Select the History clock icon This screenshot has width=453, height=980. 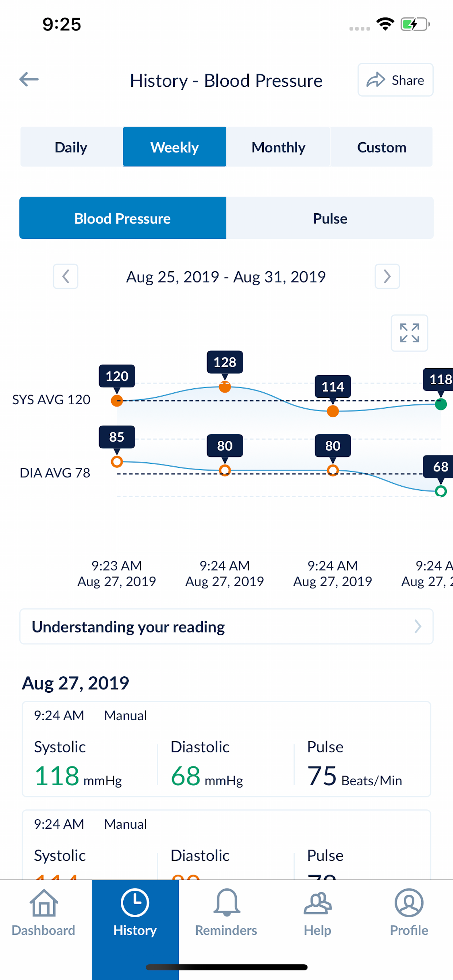135,902
